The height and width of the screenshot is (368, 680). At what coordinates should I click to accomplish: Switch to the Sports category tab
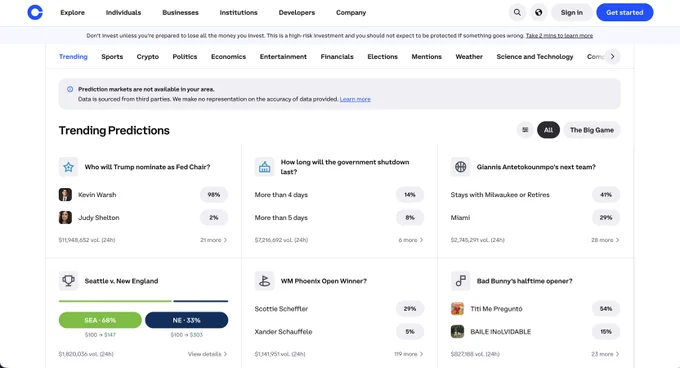(x=112, y=57)
